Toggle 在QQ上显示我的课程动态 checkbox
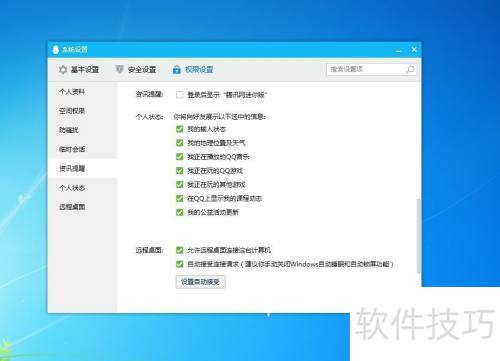 click(180, 198)
